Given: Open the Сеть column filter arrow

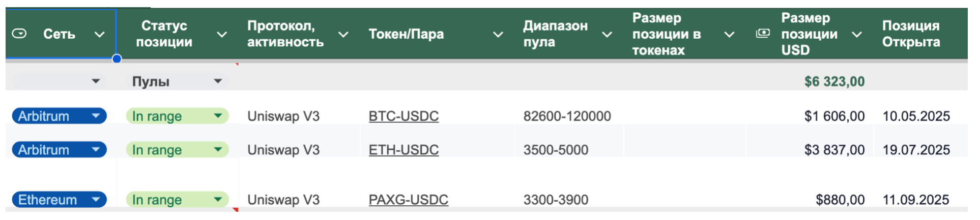Looking at the screenshot, I should coord(100,35).
